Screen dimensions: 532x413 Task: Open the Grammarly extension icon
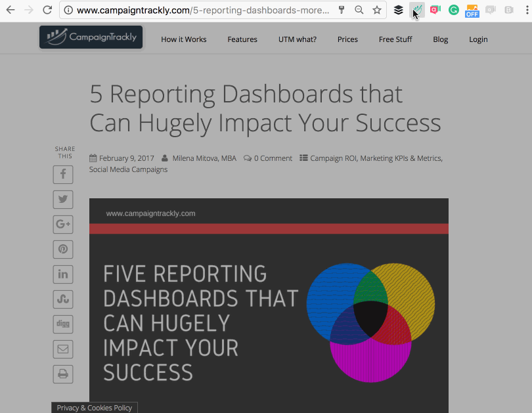coord(454,10)
